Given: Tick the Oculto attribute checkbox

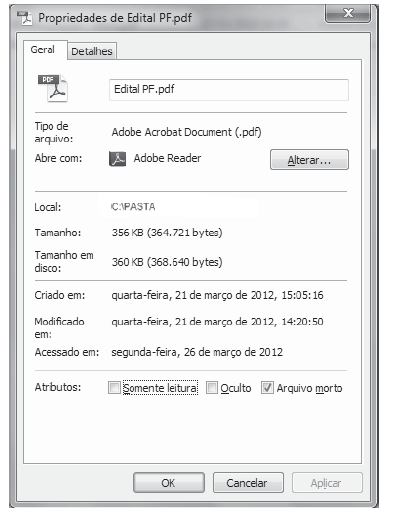Looking at the screenshot, I should coord(211,388).
